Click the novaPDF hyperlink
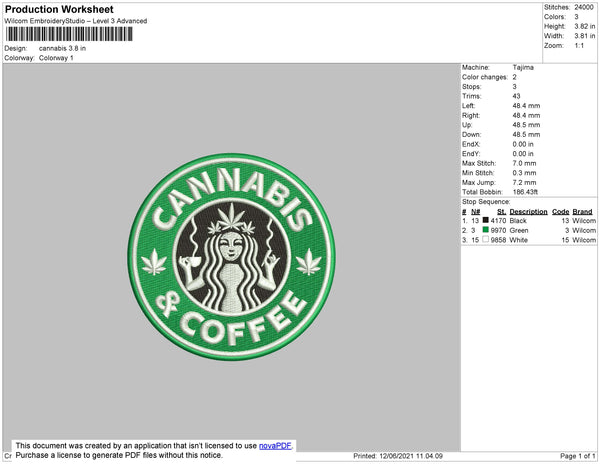 coord(275,446)
